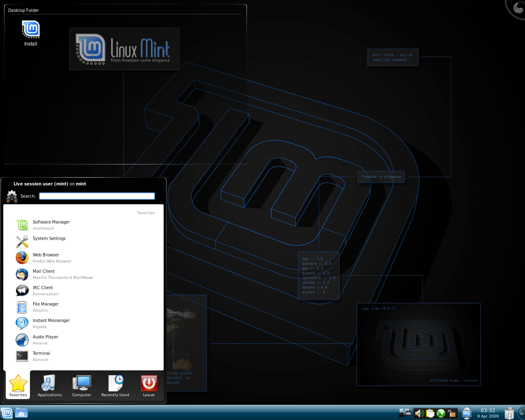Open Amarok Audio Player icon
The width and height of the screenshot is (525, 420).
point(22,340)
